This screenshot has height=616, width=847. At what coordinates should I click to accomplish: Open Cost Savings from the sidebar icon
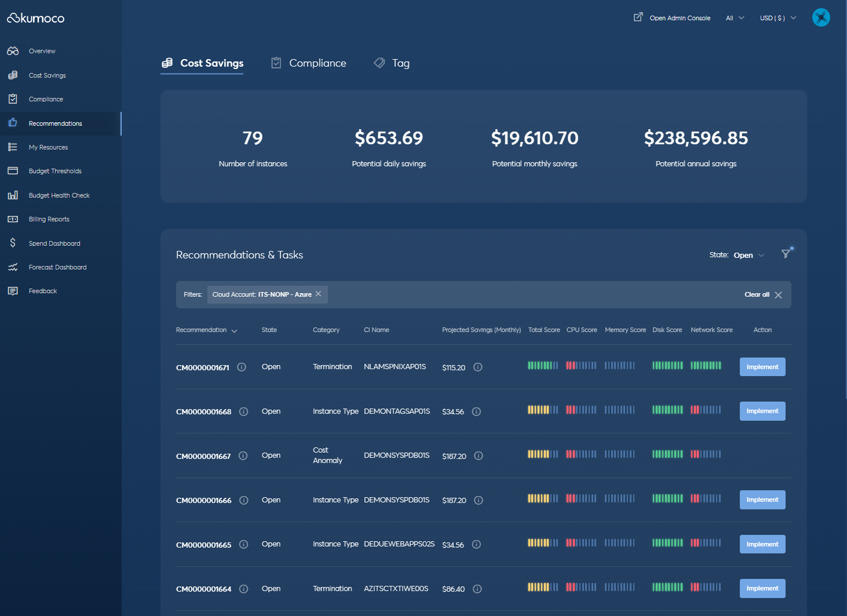point(13,75)
